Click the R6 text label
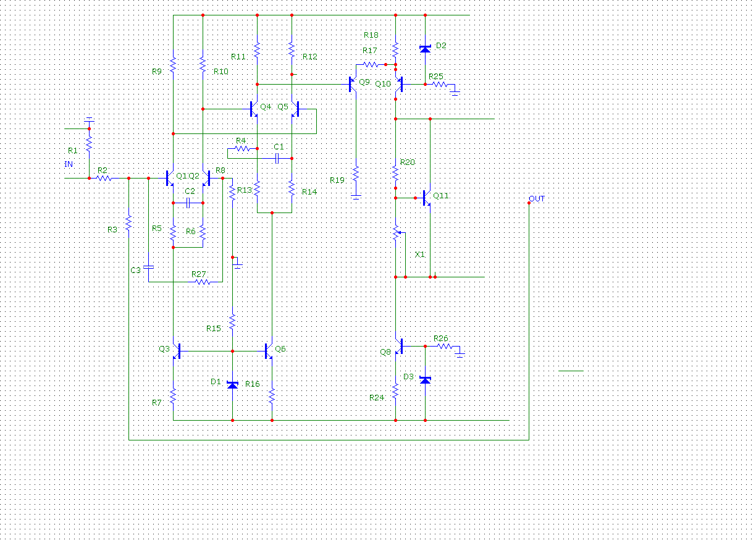The width and height of the screenshot is (756, 543). coord(191,231)
